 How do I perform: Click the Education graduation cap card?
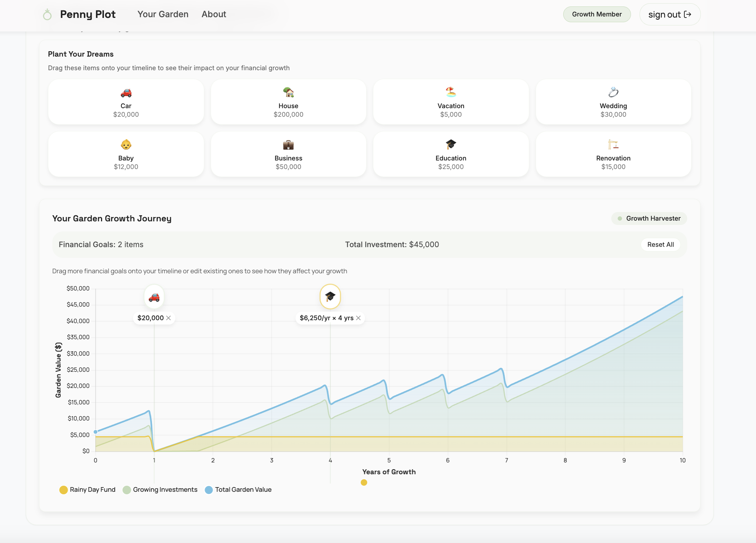click(451, 154)
